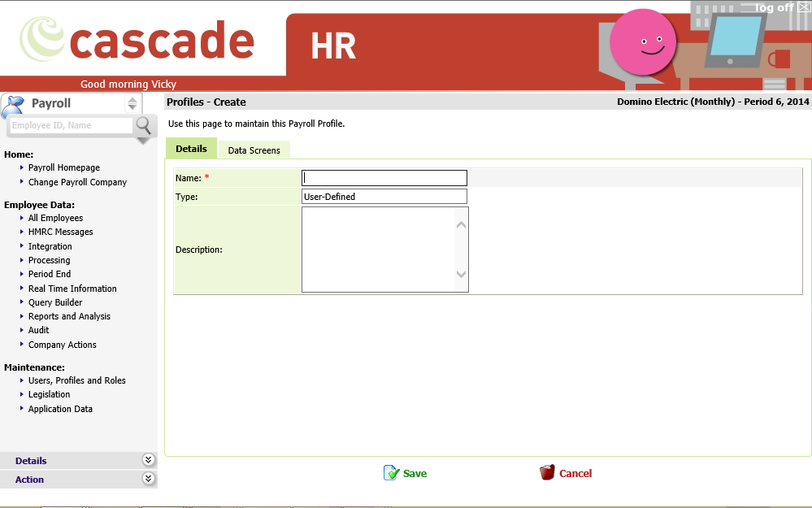Viewport: 812px width, 508px height.
Task: Open Period End
Action: 50,274
